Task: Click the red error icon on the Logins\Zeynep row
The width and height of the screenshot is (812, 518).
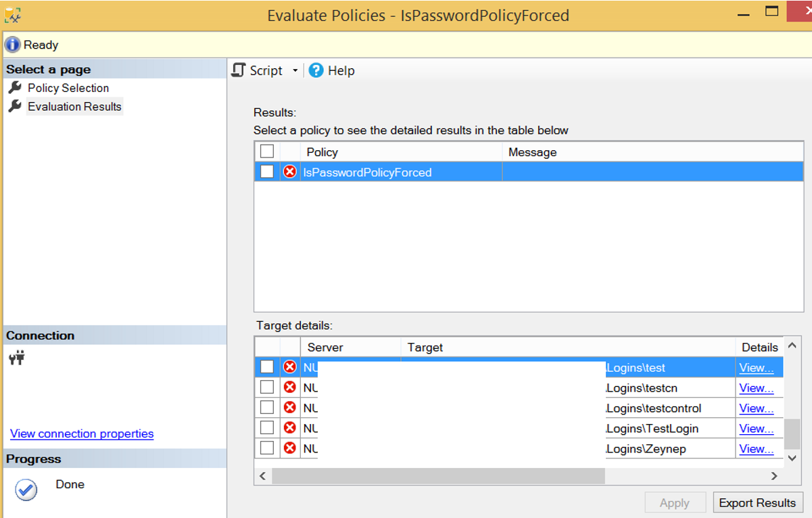Action: (x=290, y=448)
